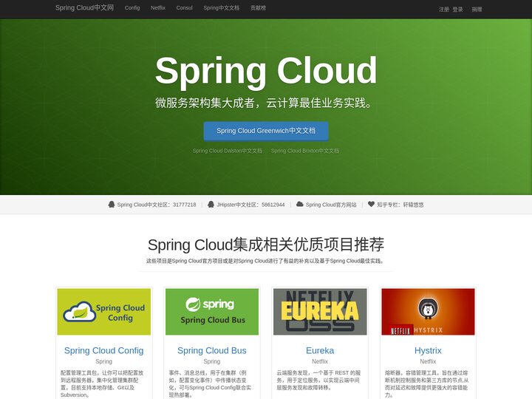
Task: Click the 登录 link
Action: (x=457, y=10)
